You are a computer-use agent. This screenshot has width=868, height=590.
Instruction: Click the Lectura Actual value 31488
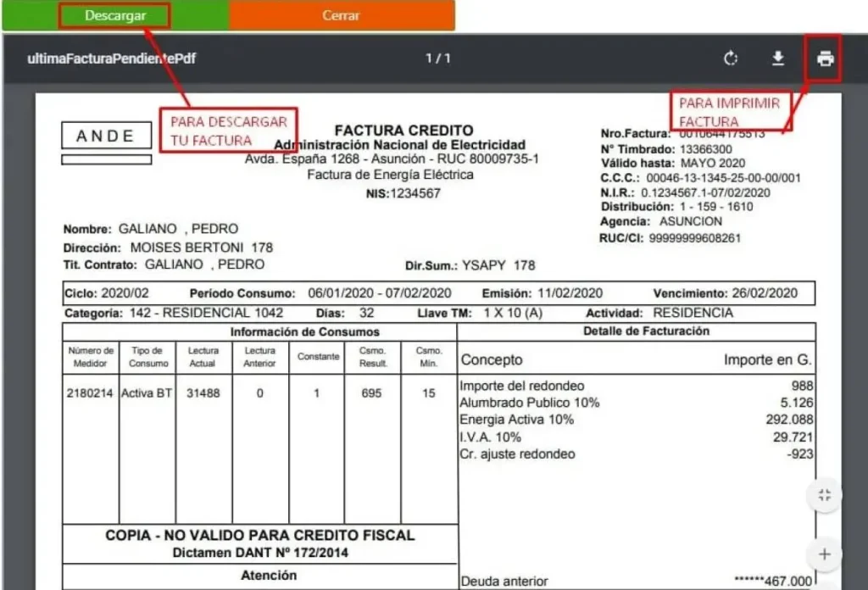coord(203,393)
